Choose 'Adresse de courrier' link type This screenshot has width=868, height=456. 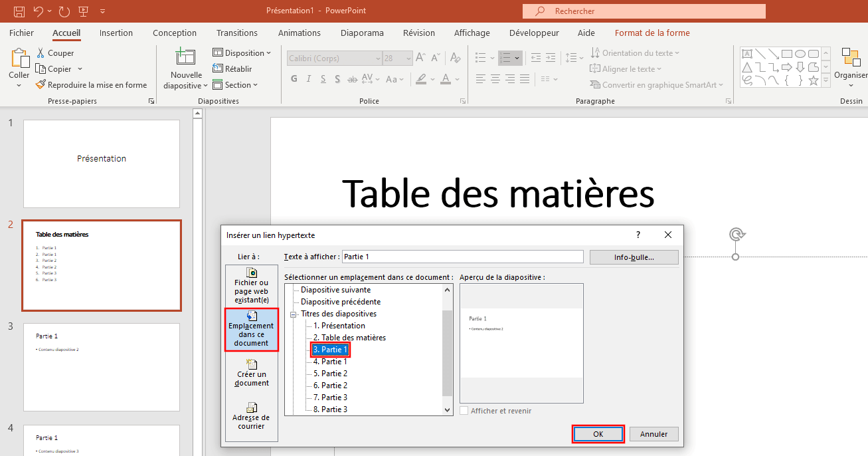coord(252,416)
